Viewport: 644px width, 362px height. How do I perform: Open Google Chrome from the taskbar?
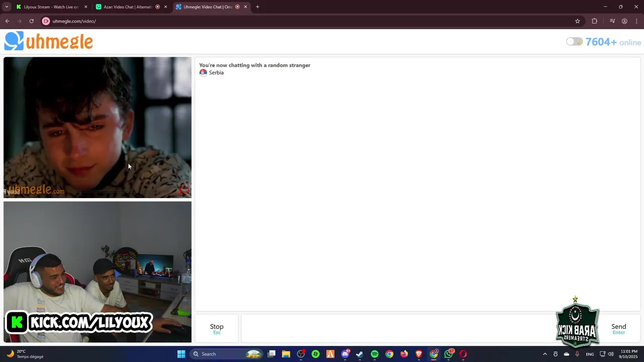pos(389,354)
